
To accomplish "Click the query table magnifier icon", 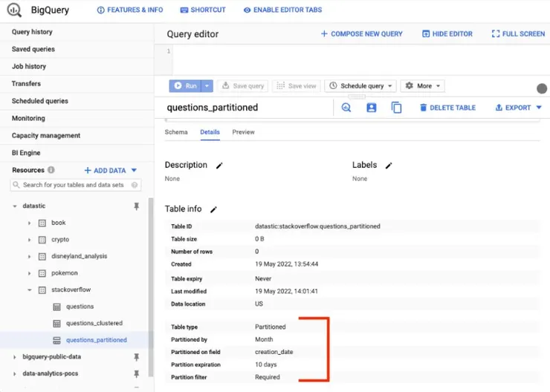I will tap(346, 108).
